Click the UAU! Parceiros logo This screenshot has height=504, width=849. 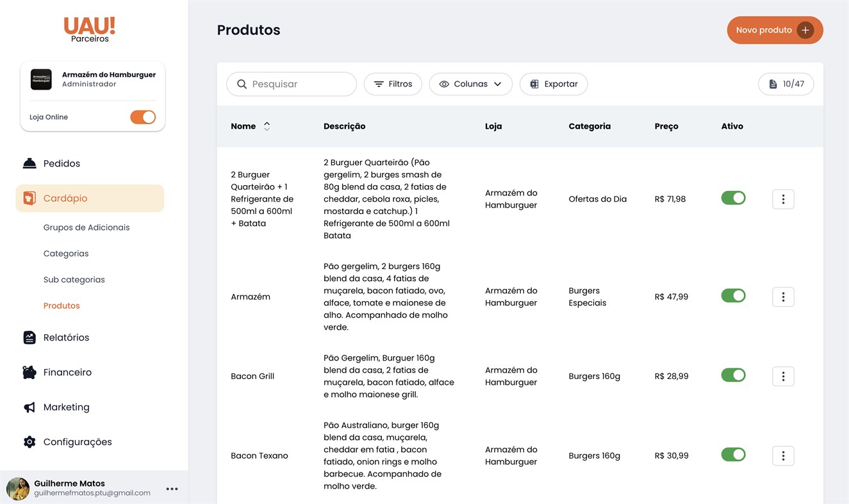[90, 29]
